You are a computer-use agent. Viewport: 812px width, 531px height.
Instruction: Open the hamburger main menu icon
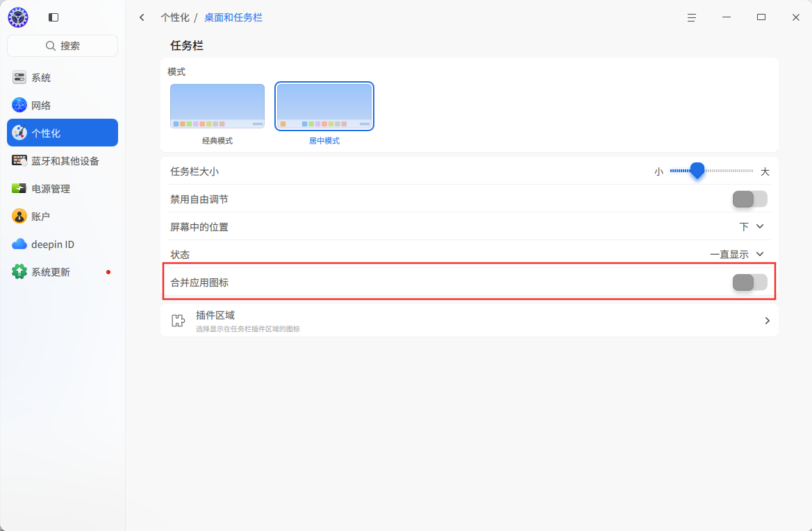(x=692, y=17)
